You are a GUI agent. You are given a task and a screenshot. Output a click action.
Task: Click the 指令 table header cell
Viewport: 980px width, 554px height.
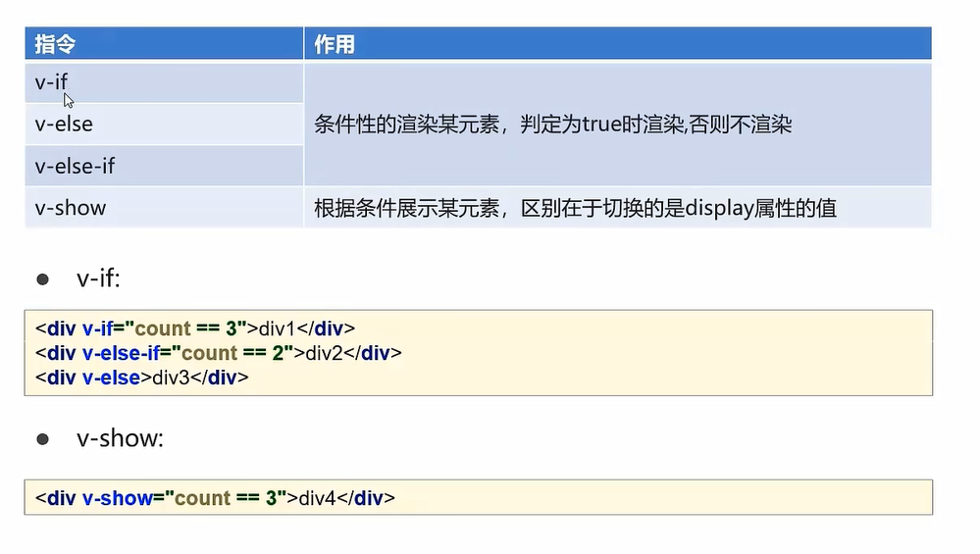(x=164, y=44)
